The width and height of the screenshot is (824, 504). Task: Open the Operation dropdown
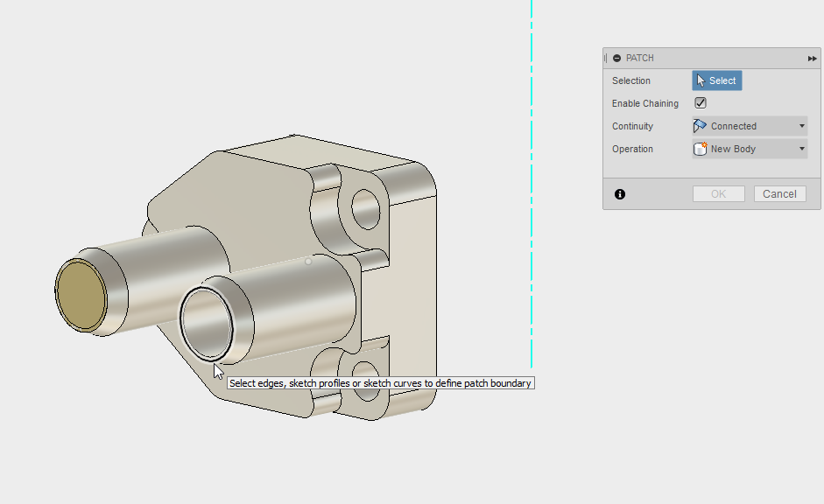801,149
